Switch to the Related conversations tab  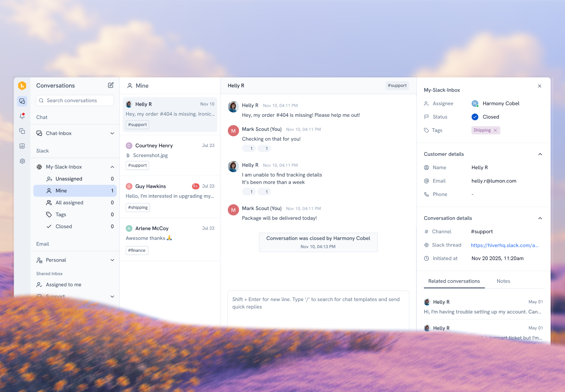click(454, 281)
